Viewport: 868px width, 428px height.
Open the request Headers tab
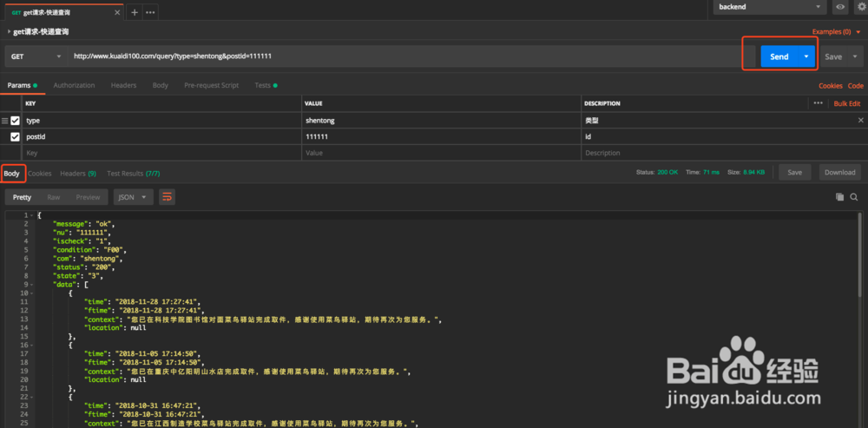123,85
